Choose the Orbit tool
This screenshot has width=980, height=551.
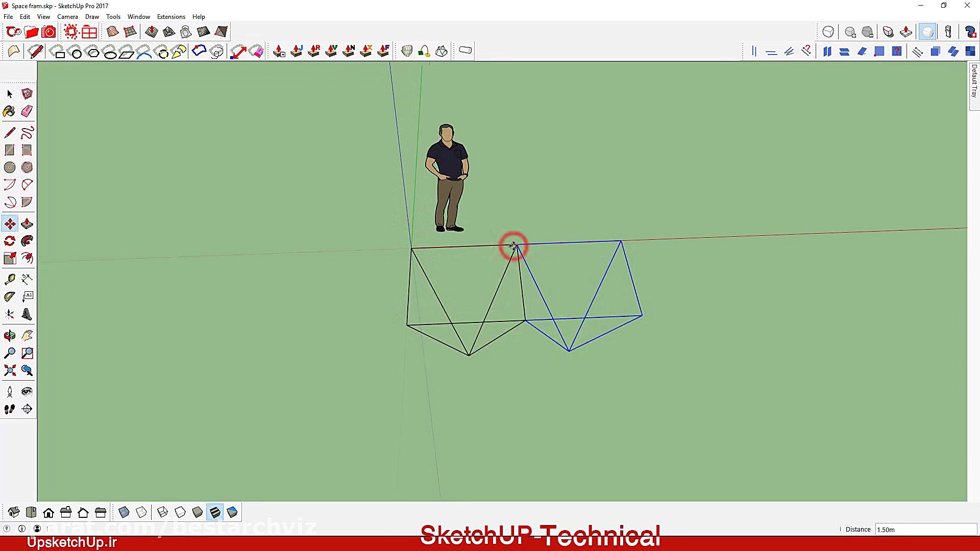click(9, 336)
